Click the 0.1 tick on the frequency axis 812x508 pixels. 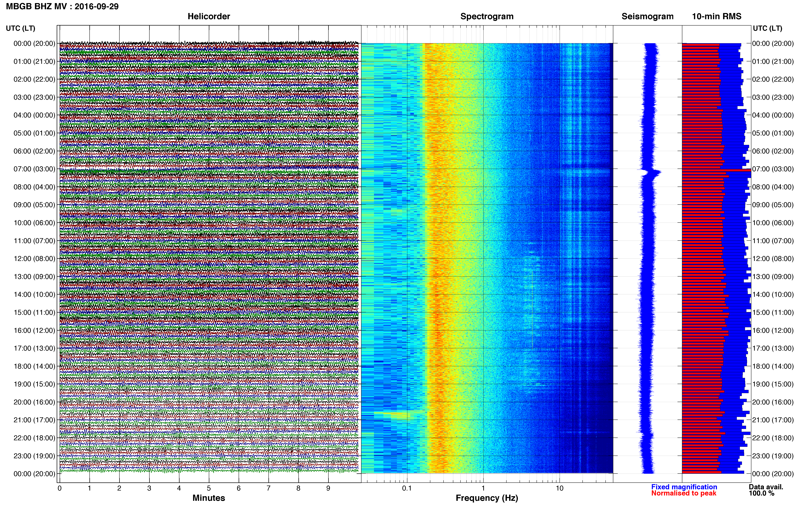pos(407,488)
